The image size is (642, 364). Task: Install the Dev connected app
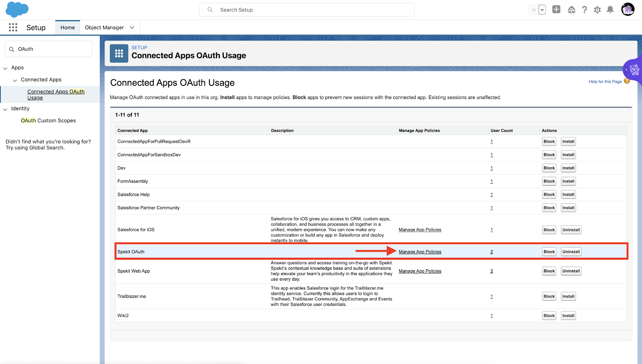tap(568, 168)
